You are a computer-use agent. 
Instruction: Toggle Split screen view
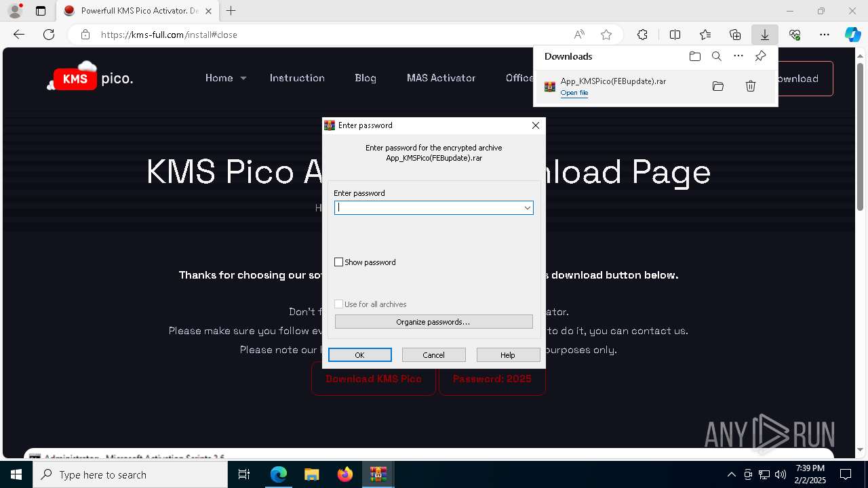[x=675, y=35]
